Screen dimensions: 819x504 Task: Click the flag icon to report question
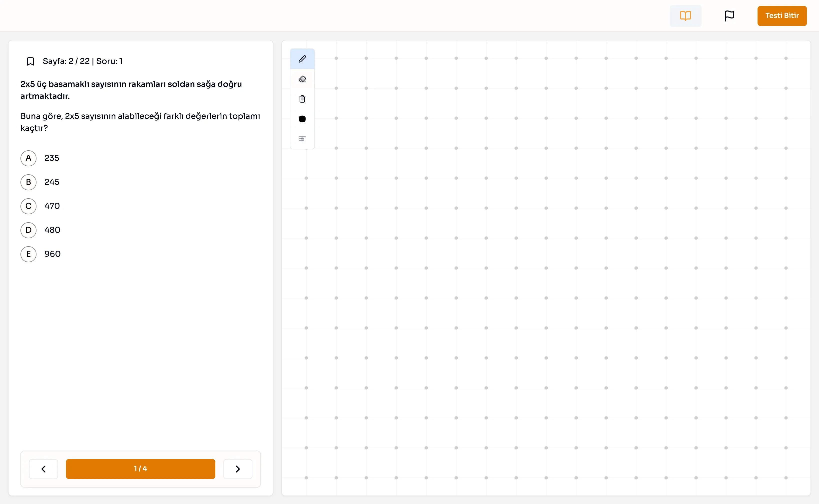729,16
